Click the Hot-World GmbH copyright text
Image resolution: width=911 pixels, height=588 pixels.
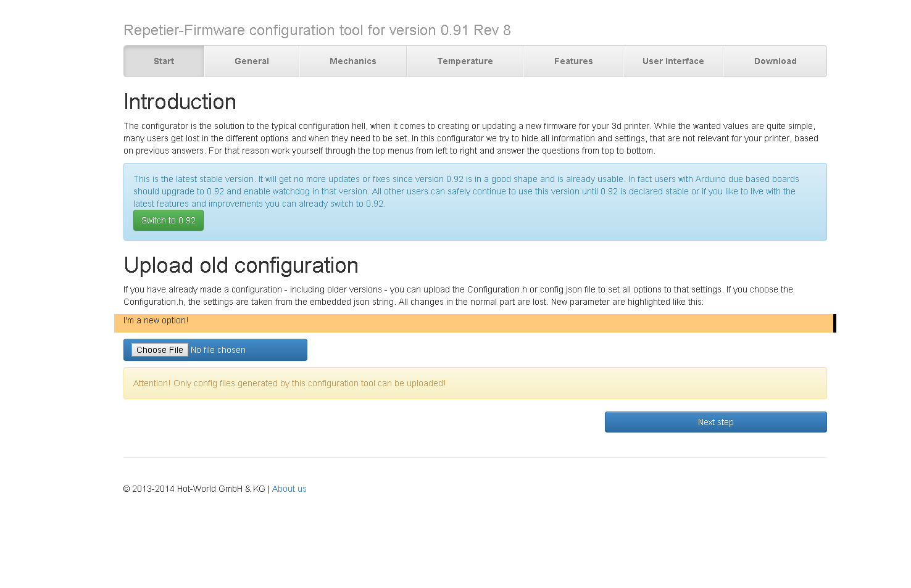pos(194,489)
